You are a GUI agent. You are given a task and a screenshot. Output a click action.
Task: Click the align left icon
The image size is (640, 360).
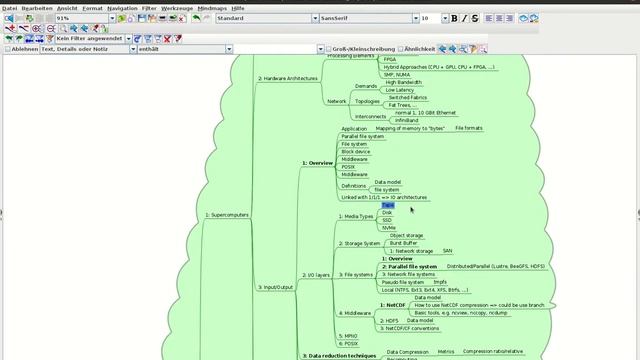(x=489, y=18)
